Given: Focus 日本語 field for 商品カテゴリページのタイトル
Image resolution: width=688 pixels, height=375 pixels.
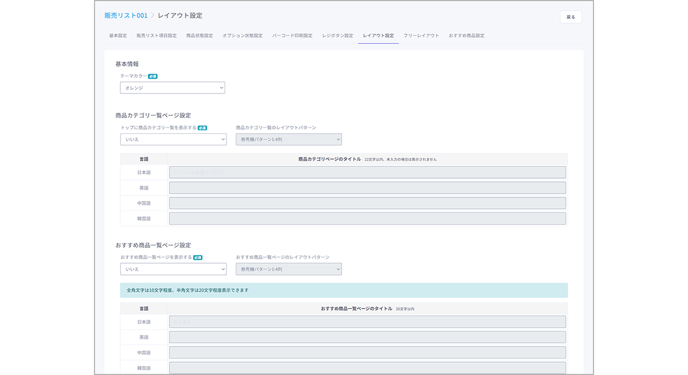Looking at the screenshot, I should (368, 172).
